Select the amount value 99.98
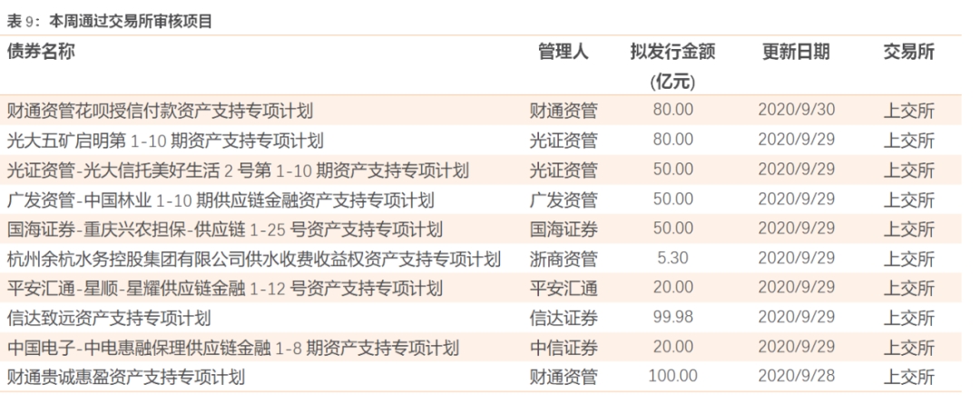The width and height of the screenshot is (980, 404). pyautogui.click(x=673, y=317)
